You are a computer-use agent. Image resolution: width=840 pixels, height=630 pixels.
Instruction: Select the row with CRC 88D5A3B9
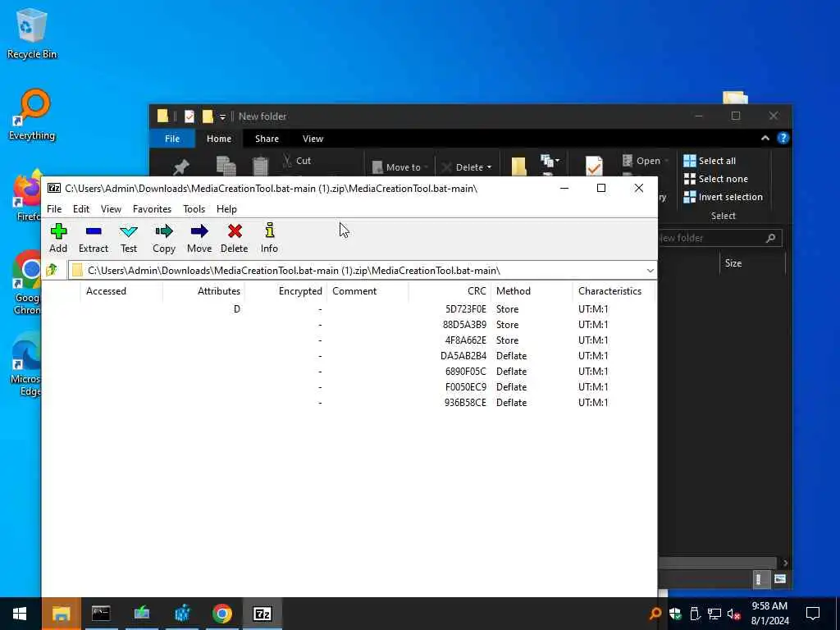(x=349, y=325)
